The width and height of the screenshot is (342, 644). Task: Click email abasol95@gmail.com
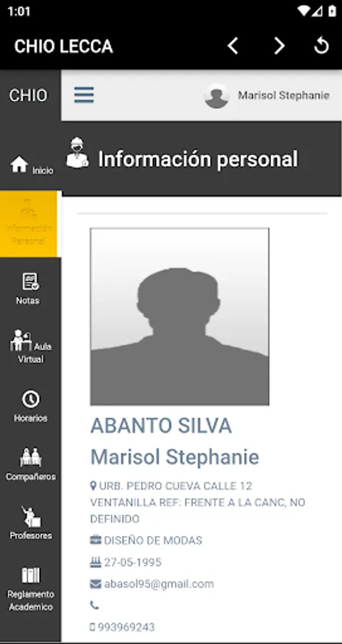click(159, 584)
